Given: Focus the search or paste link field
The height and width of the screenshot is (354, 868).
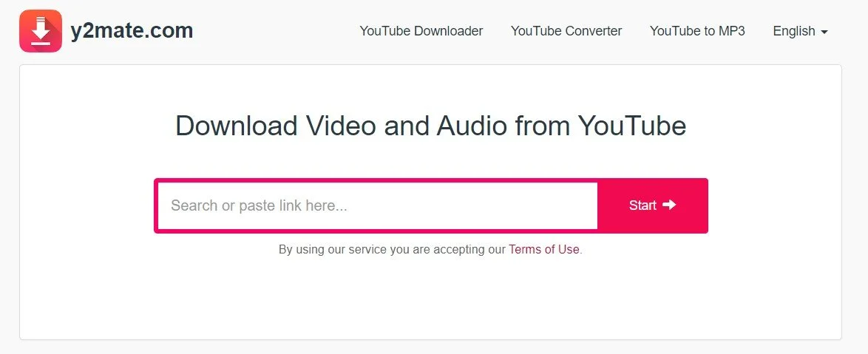Looking at the screenshot, I should [378, 205].
